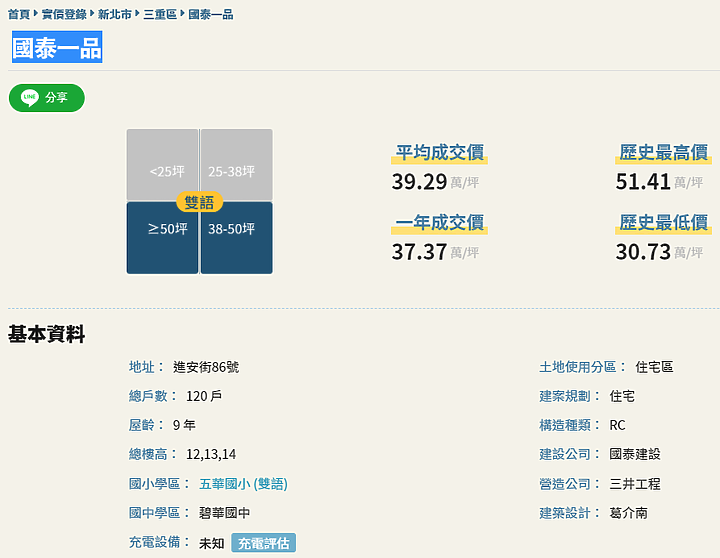Click 建案規劃 value 住宅
This screenshot has height=558, width=720.
pyautogui.click(x=622, y=396)
